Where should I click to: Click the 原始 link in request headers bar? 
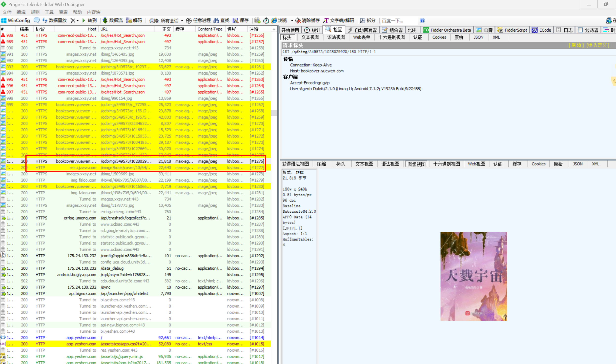point(576,45)
